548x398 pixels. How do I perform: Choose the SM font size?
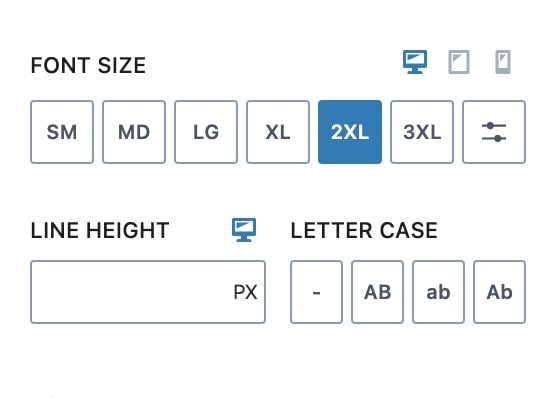click(x=62, y=132)
